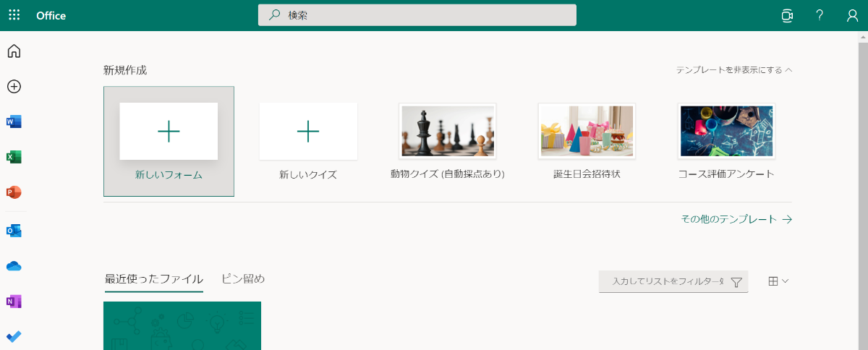This screenshot has height=350, width=868.
Task: Click the 新しいクイズ label text
Action: click(x=308, y=174)
